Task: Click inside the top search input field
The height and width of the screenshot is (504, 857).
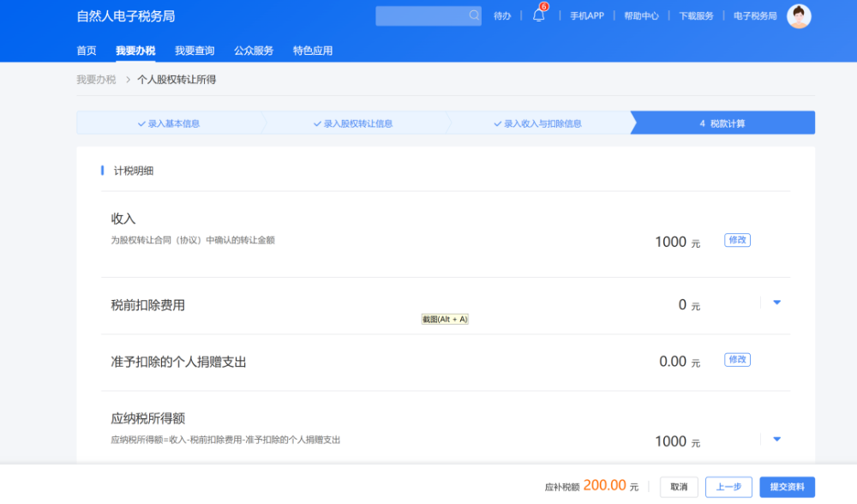Action: tap(420, 15)
